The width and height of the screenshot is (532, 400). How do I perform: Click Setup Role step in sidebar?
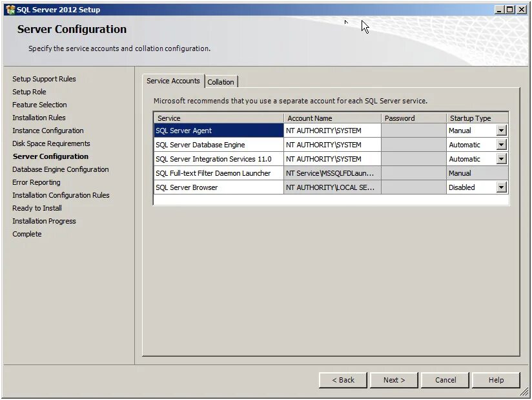coord(29,92)
